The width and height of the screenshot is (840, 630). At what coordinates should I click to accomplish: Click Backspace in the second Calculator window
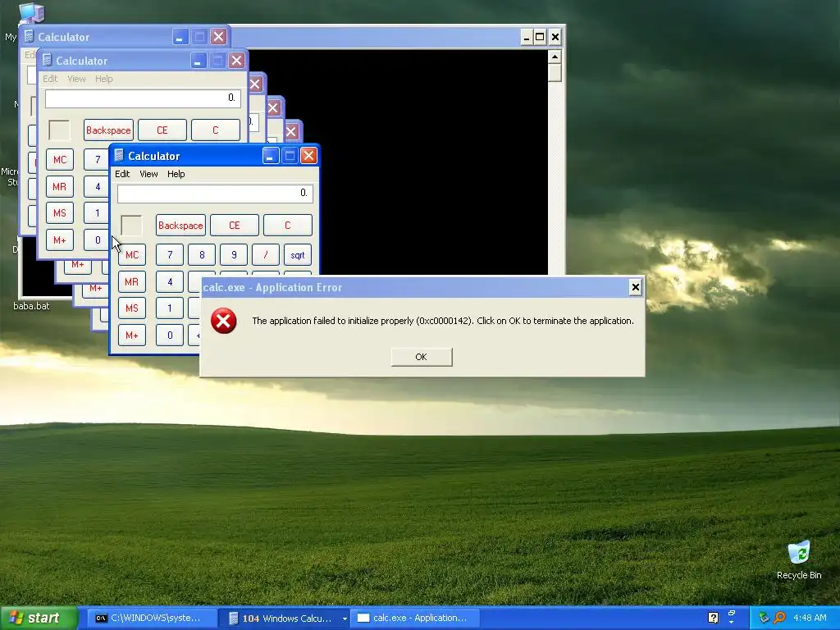coord(108,130)
